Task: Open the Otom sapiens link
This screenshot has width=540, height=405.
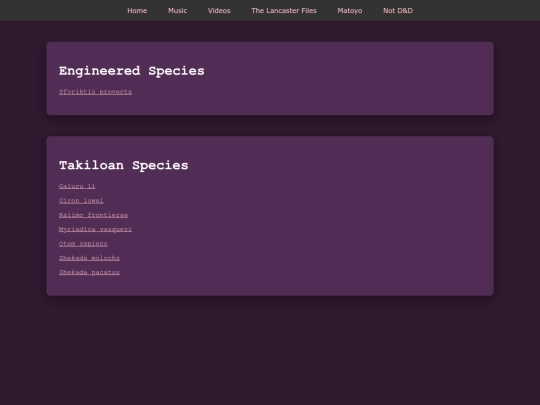Action: pos(83,243)
